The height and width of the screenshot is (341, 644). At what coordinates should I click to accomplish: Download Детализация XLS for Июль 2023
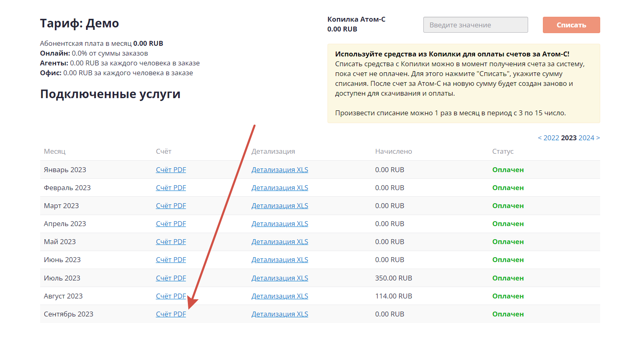tap(280, 278)
